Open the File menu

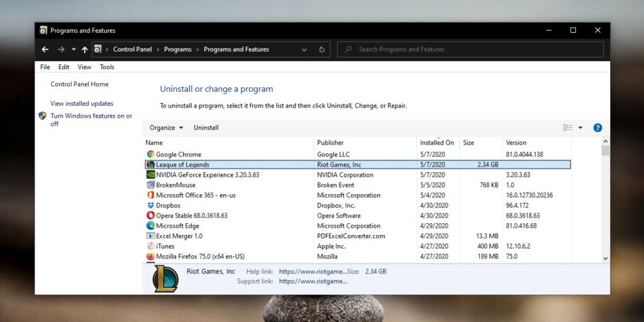45,67
